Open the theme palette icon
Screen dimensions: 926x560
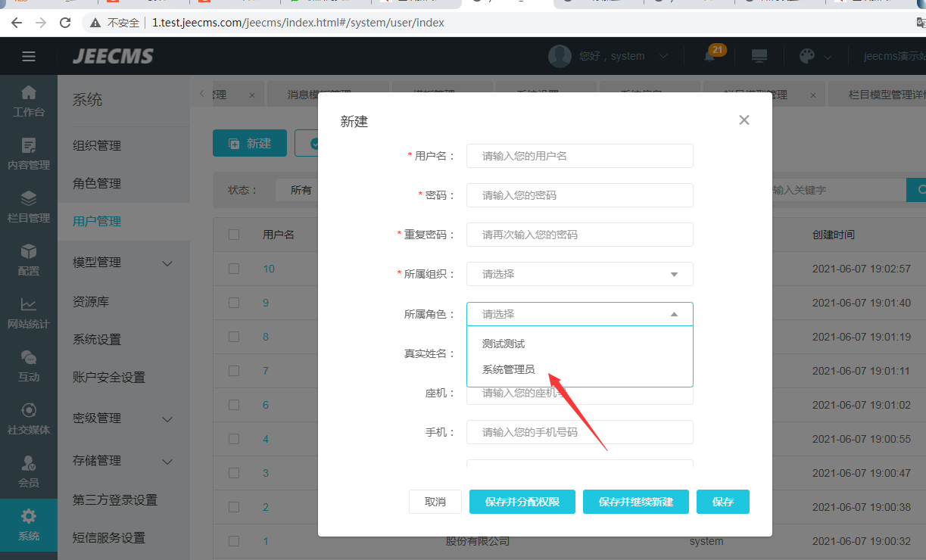point(807,56)
